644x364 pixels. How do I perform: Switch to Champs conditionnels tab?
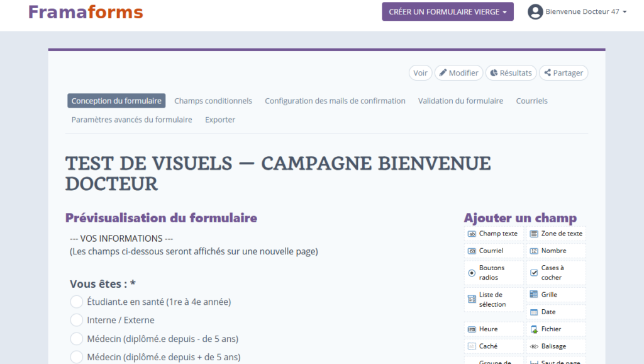coord(213,101)
